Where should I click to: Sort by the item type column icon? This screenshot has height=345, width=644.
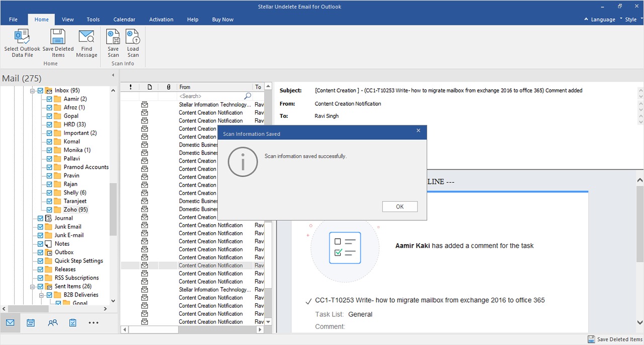(x=149, y=87)
